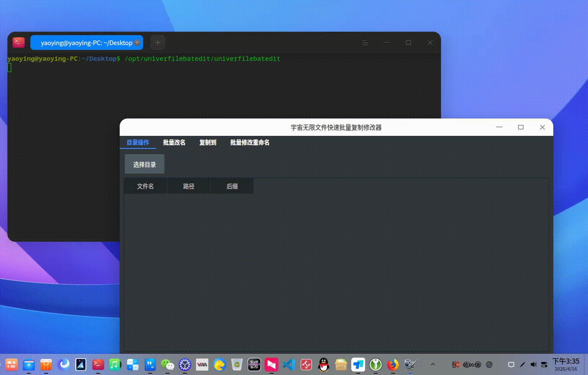
Task: Open Visual Studio Code from dock
Action: [x=289, y=365]
